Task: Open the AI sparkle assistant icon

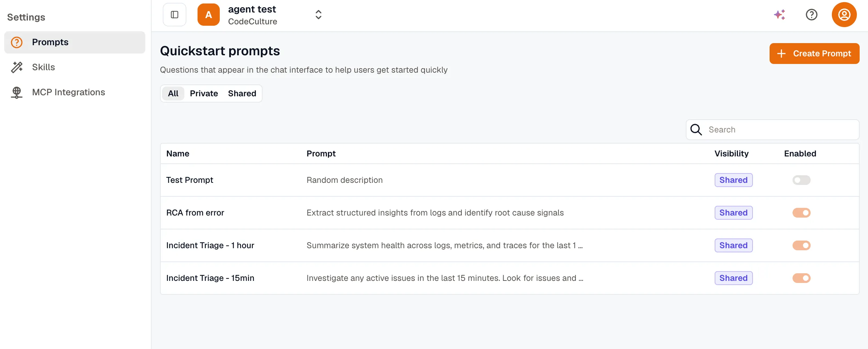Action: (779, 15)
